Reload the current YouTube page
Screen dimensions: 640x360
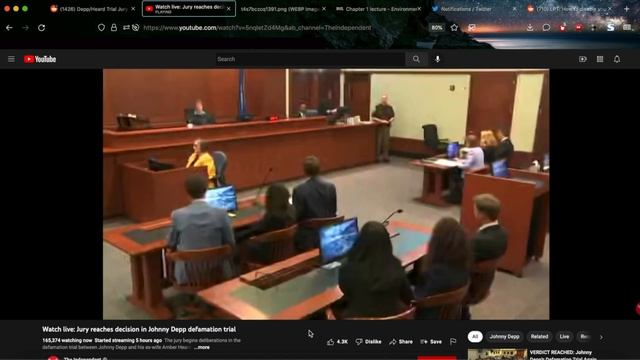[x=42, y=28]
